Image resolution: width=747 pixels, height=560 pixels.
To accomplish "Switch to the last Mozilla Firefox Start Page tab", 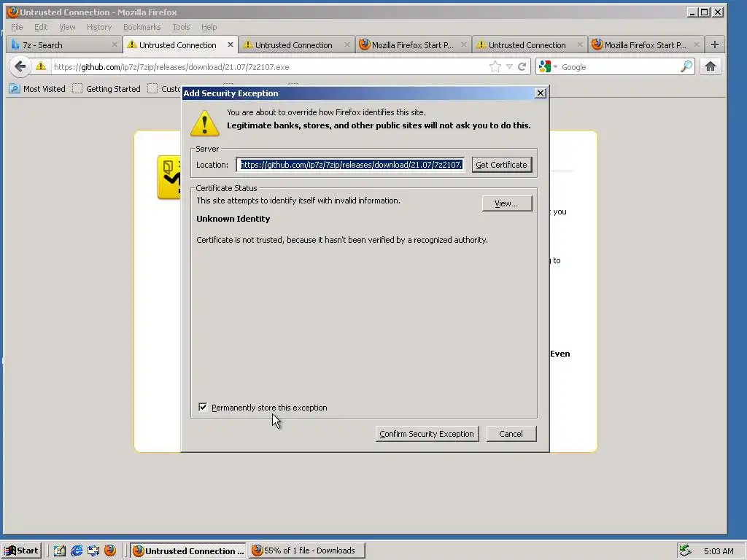I will pyautogui.click(x=646, y=44).
